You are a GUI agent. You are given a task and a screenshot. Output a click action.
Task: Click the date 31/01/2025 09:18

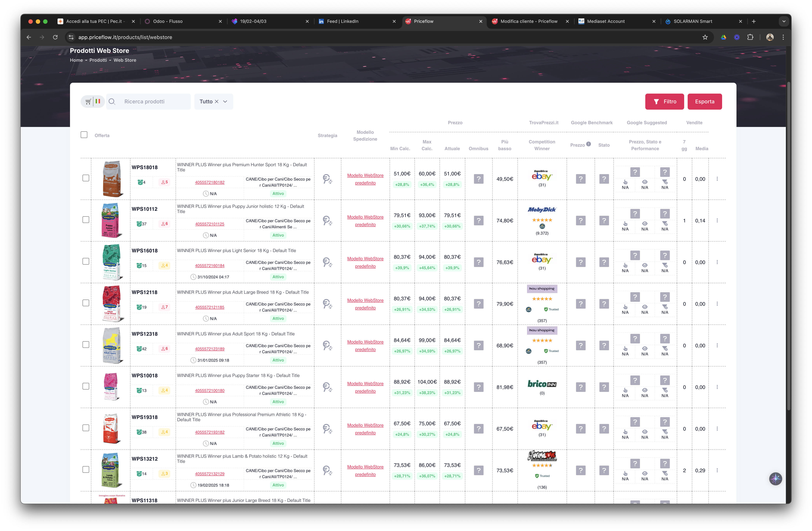coord(213,360)
